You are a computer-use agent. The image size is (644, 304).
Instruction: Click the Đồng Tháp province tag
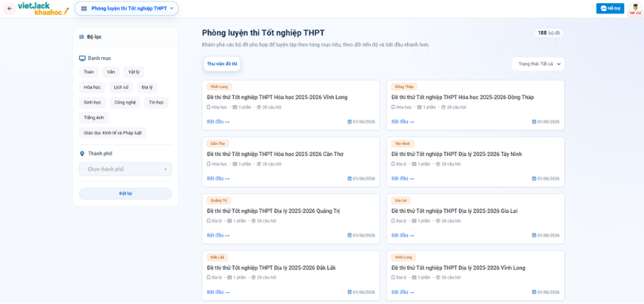click(405, 87)
